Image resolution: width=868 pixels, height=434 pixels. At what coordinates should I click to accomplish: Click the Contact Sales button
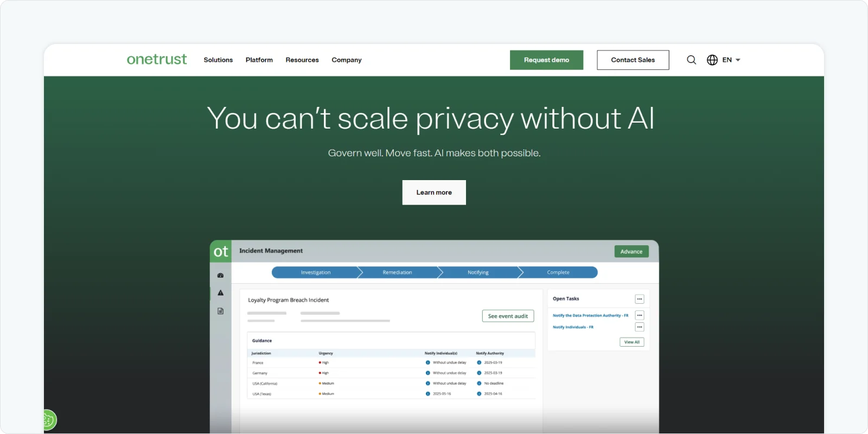coord(633,60)
